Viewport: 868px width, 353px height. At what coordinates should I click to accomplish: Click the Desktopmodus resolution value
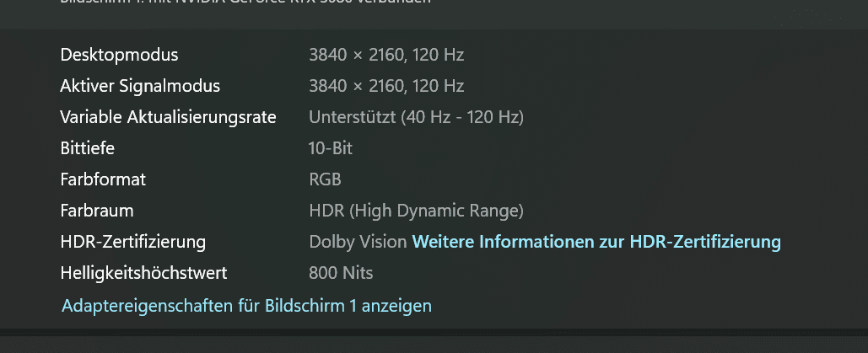click(x=386, y=55)
